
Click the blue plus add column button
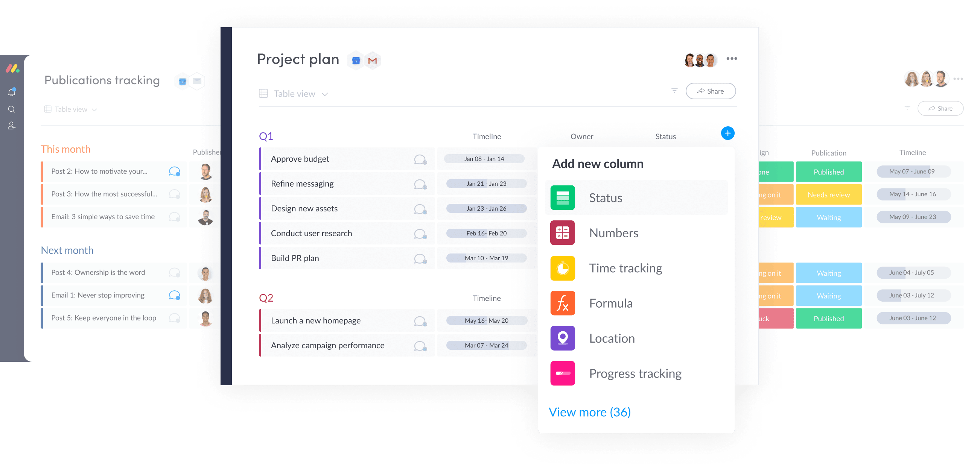727,133
